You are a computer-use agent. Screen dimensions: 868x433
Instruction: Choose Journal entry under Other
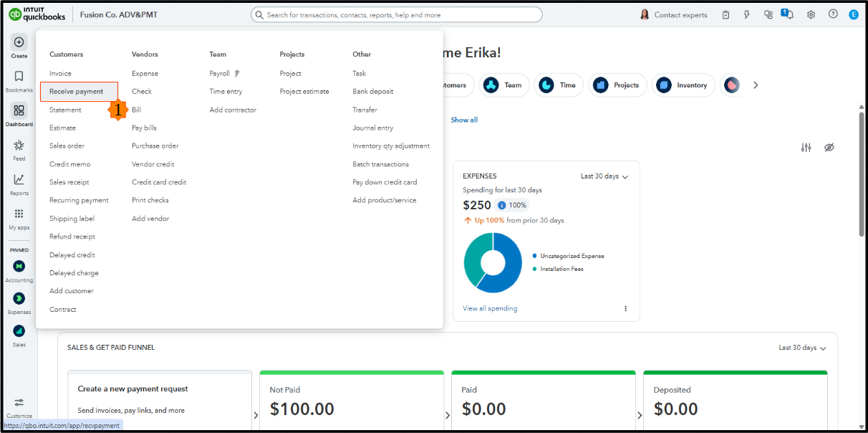[372, 128]
